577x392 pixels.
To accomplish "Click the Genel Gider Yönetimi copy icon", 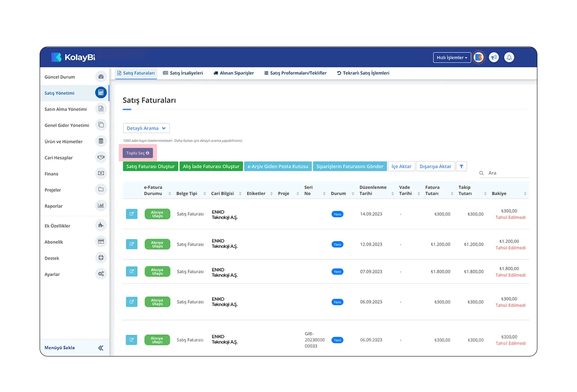I will 101,125.
